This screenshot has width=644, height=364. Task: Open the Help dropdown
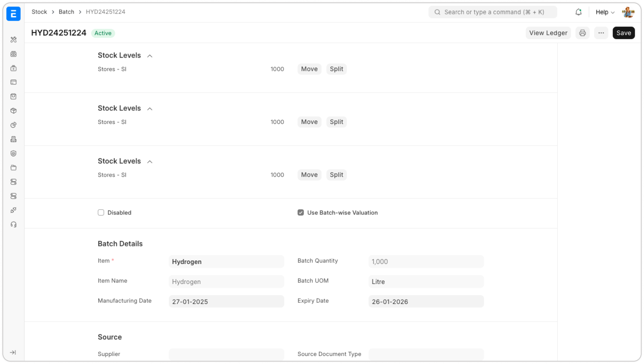click(605, 12)
